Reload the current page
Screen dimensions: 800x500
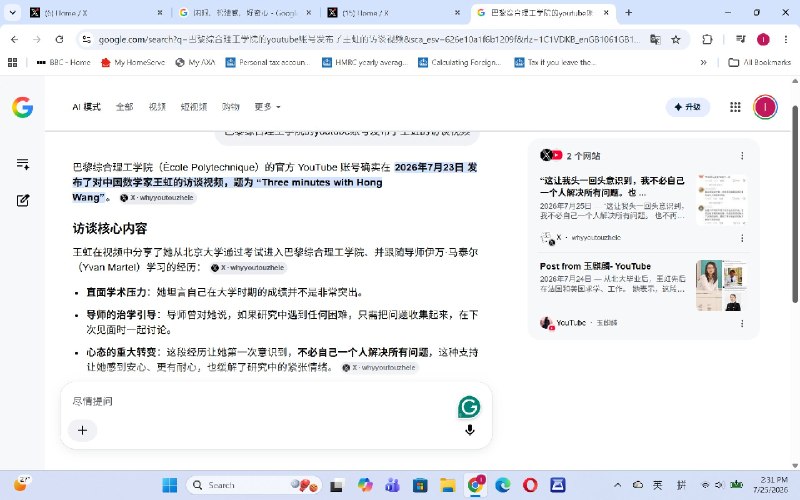point(59,39)
